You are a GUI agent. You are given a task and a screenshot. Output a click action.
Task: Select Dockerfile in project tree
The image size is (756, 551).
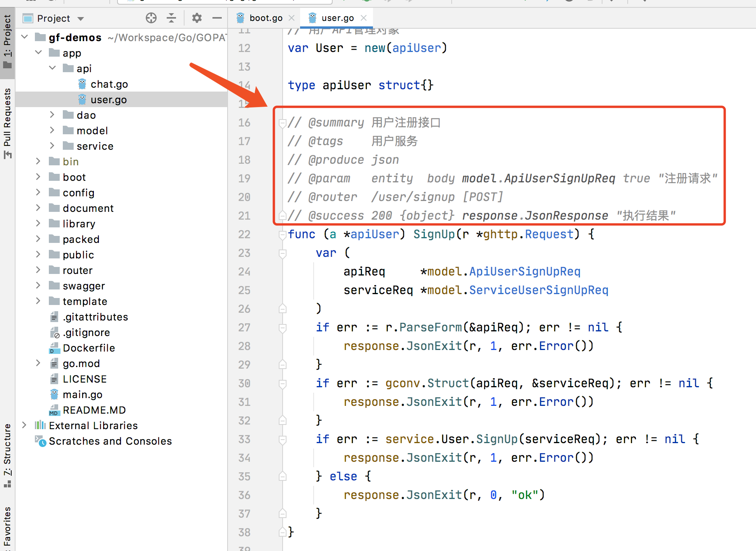[x=89, y=348]
